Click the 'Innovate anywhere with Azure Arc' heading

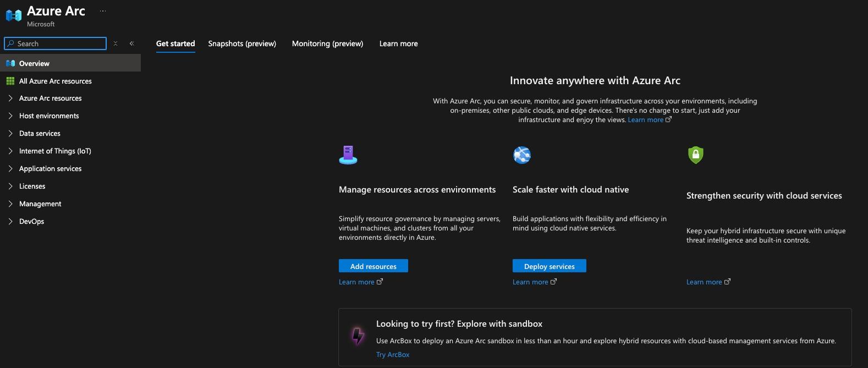[595, 80]
